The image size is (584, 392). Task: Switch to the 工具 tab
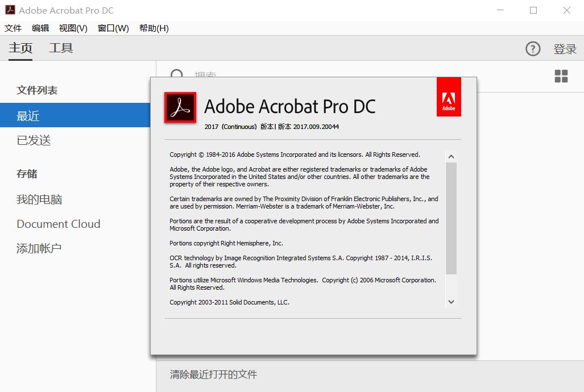(61, 48)
